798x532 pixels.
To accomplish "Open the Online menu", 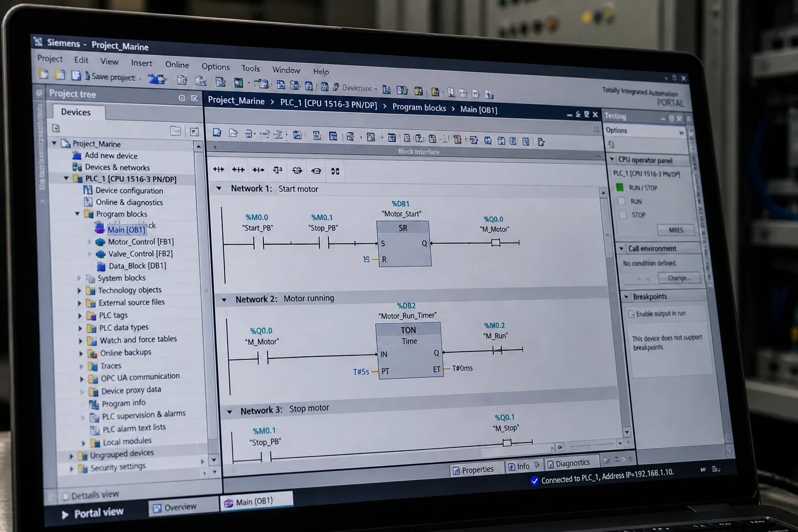I will coord(177,64).
